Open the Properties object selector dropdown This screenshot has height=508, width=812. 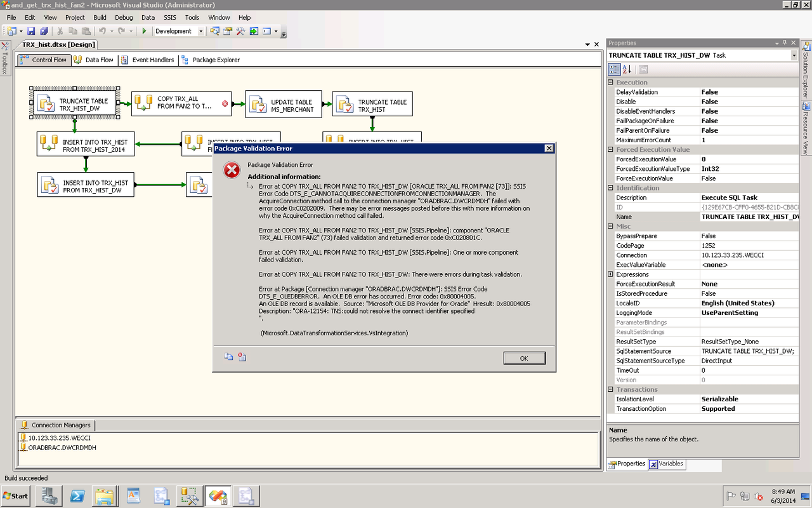pyautogui.click(x=794, y=55)
